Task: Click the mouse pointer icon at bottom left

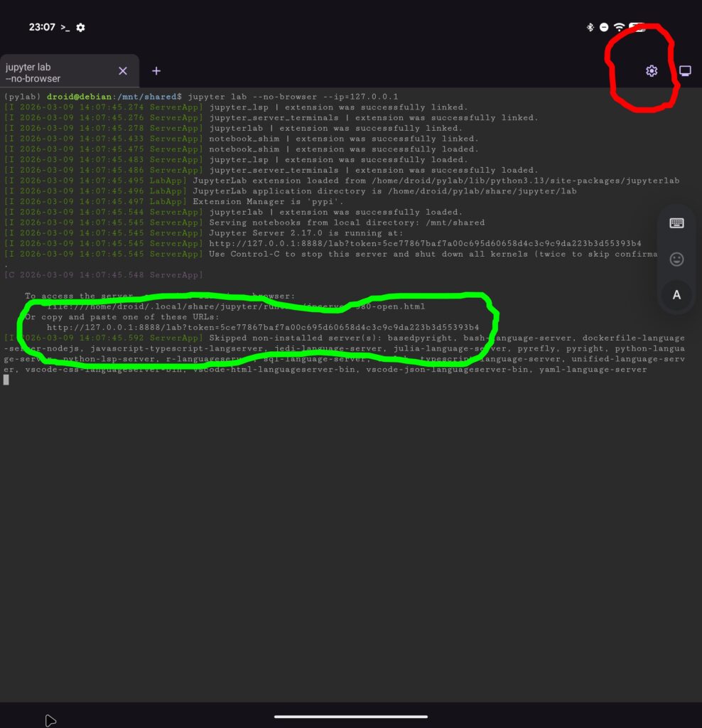Action: pos(50,720)
